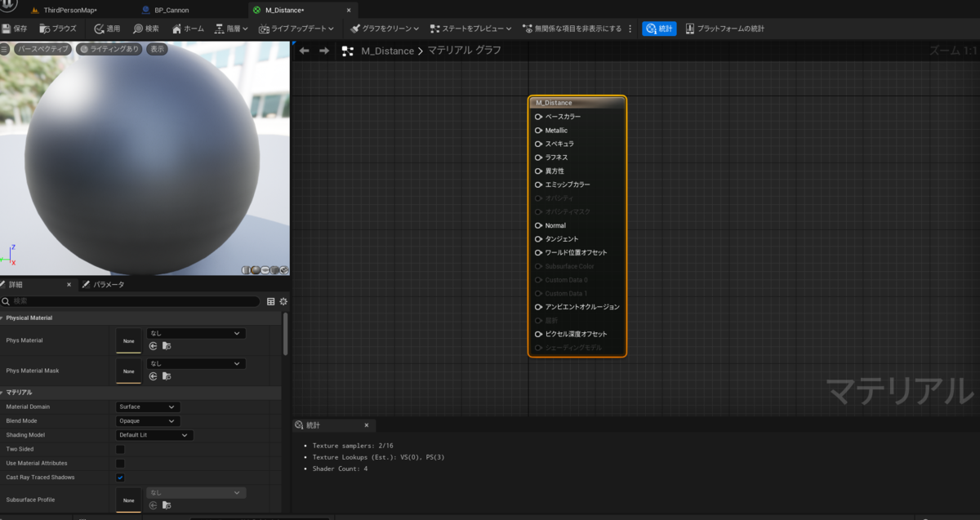Select custom preview mesh icon

(x=284, y=269)
